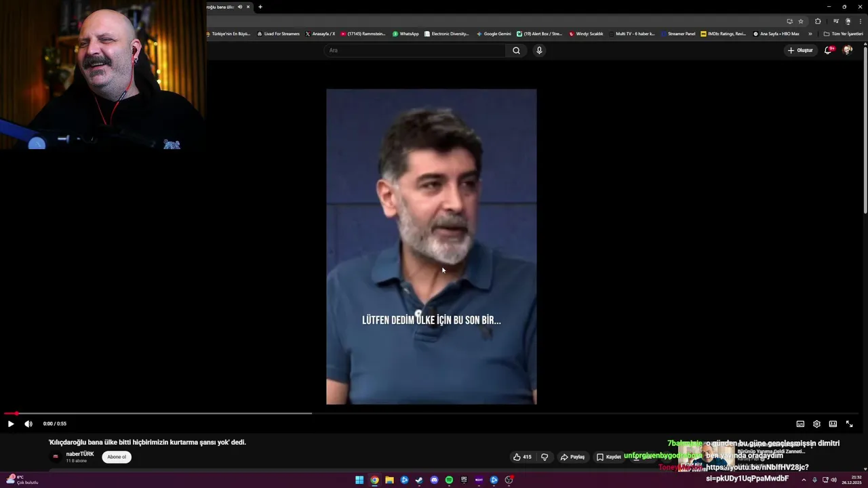Open the Windy: Sıcaklık bookmark
The image size is (868, 488).
tap(587, 34)
